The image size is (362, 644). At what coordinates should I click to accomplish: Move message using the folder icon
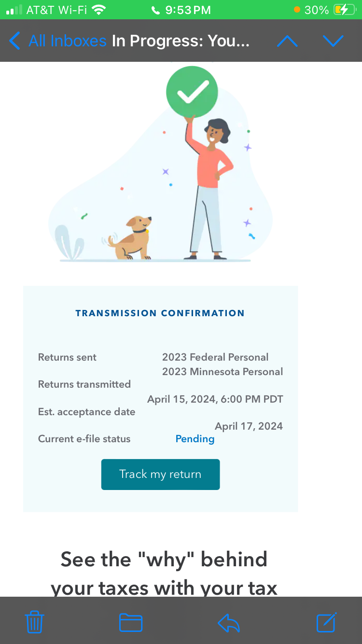coord(131,622)
